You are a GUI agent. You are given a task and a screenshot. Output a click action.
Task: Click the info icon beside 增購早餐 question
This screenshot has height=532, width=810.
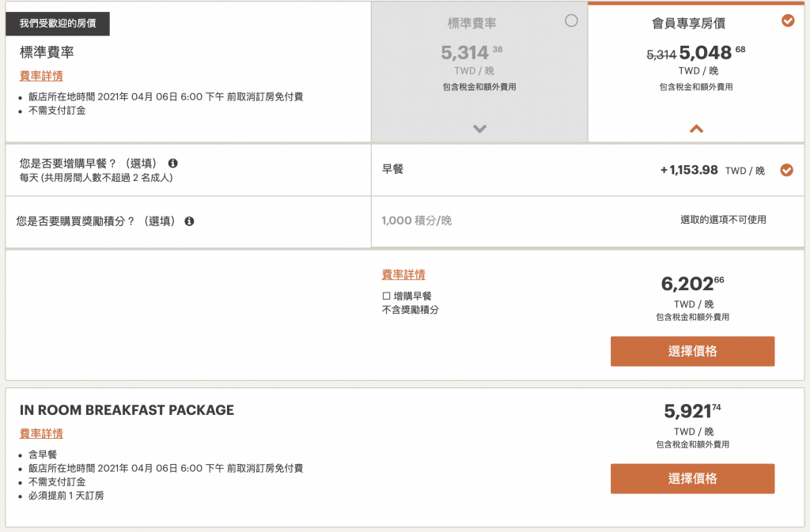(173, 163)
